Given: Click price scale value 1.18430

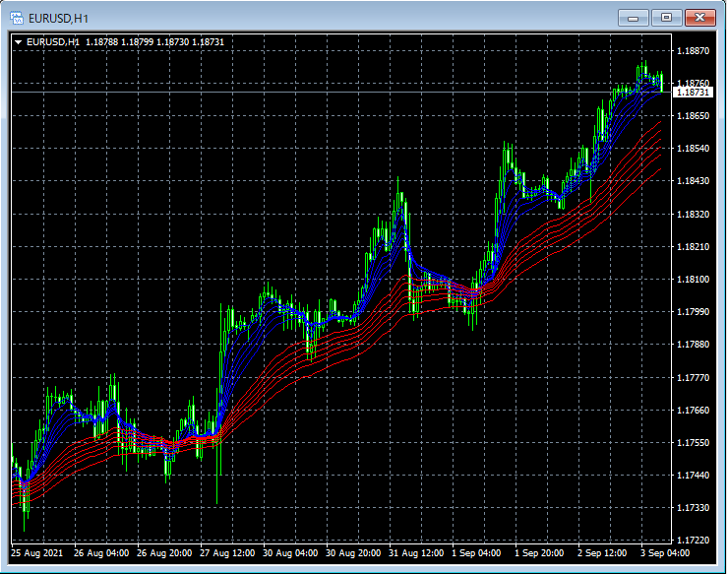Looking at the screenshot, I should tap(694, 181).
